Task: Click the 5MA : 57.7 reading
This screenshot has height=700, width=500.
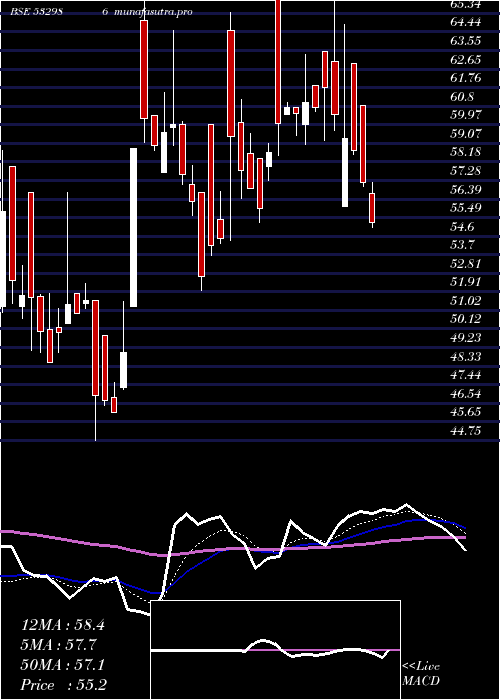Action: point(59,645)
